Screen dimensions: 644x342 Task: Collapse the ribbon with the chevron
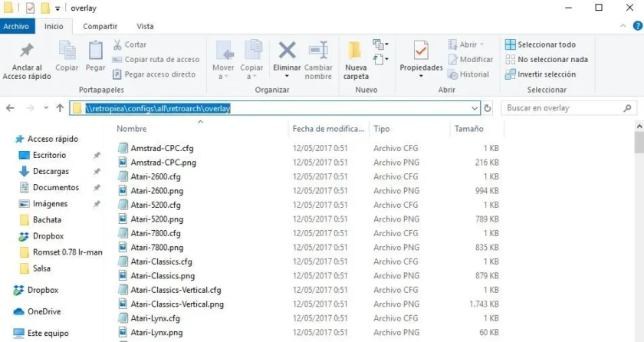623,26
